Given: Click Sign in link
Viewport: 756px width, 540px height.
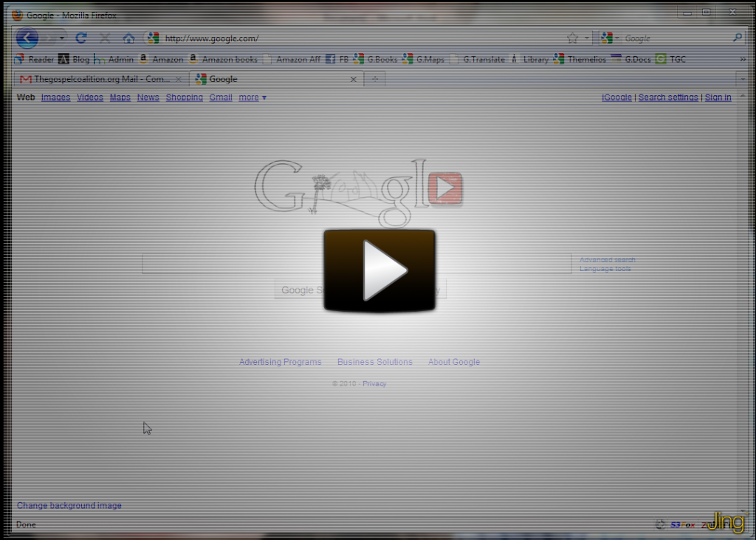Looking at the screenshot, I should [x=718, y=98].
